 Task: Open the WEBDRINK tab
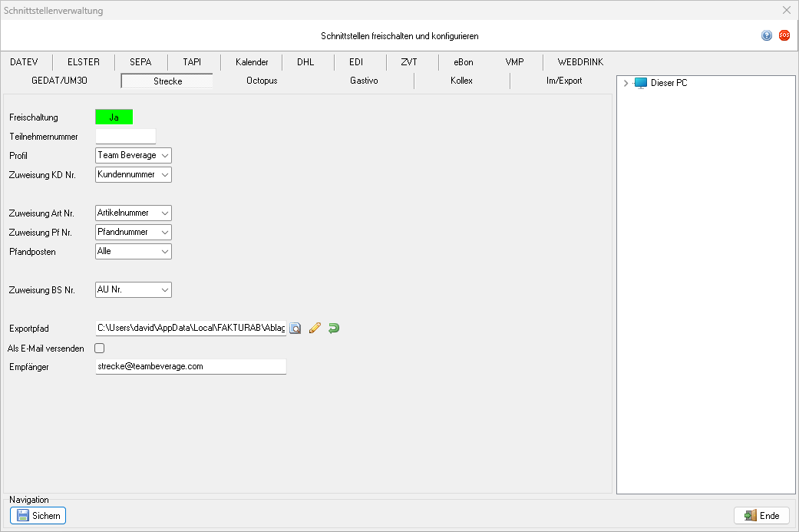pos(580,62)
